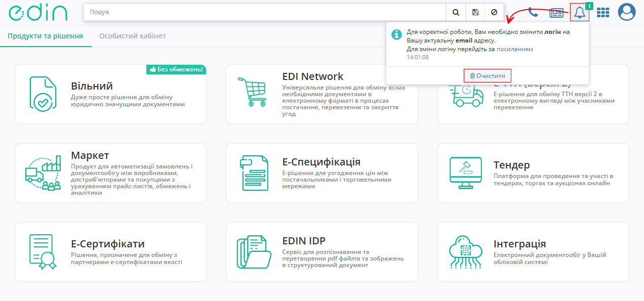The width and height of the screenshot is (644, 301).
Task: Open the EDI Network shopping cart icon
Action: (252, 92)
